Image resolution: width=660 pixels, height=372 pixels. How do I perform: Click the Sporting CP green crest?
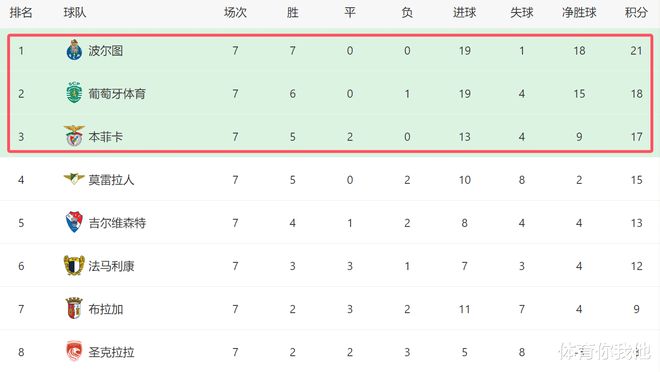click(75, 93)
